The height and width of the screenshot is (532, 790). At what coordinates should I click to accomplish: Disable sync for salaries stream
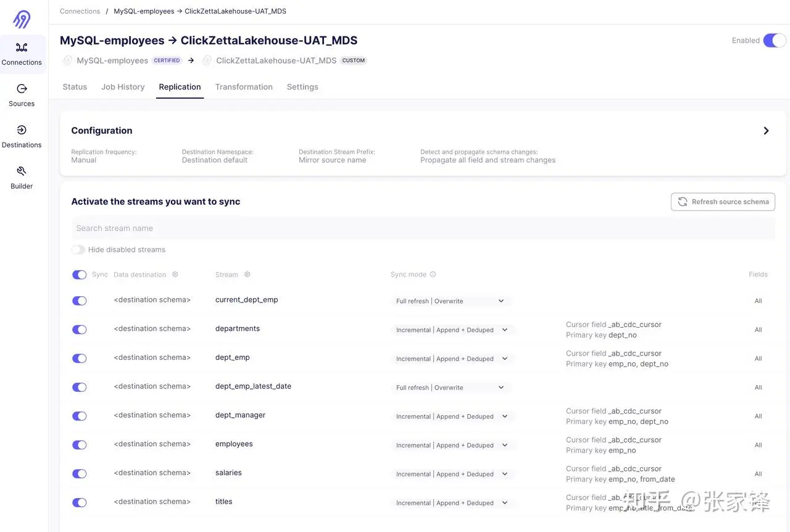pos(80,474)
